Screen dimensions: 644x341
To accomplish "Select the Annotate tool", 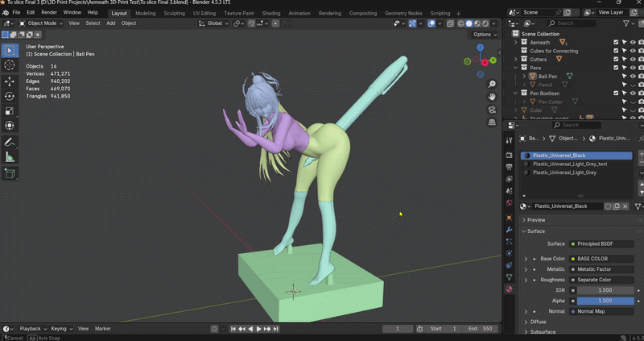I will [10, 143].
